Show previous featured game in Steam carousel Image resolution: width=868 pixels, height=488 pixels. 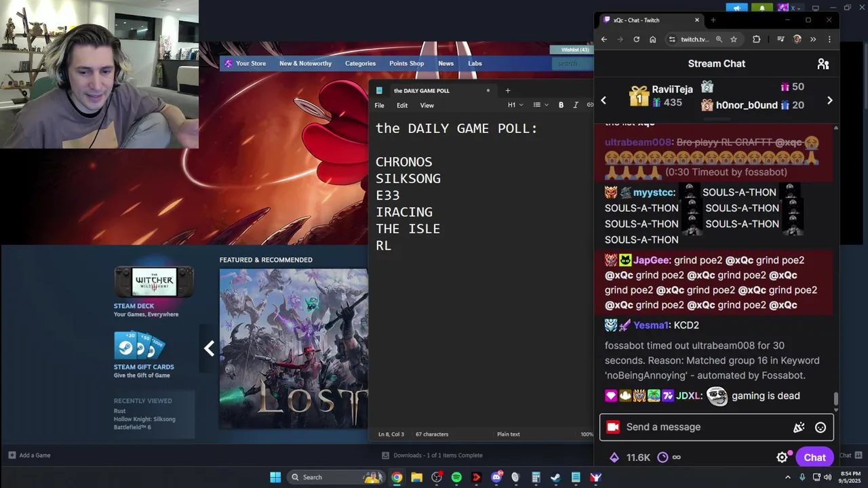click(210, 348)
